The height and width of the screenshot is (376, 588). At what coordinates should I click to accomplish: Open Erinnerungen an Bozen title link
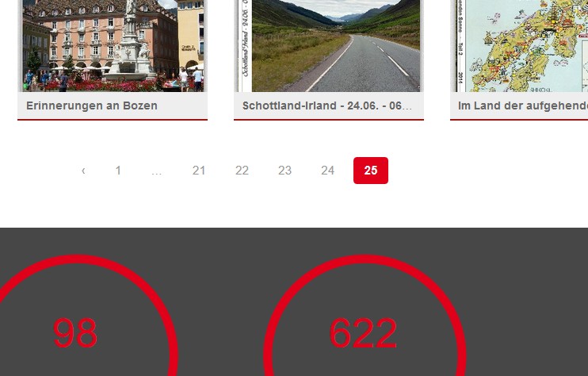92,106
